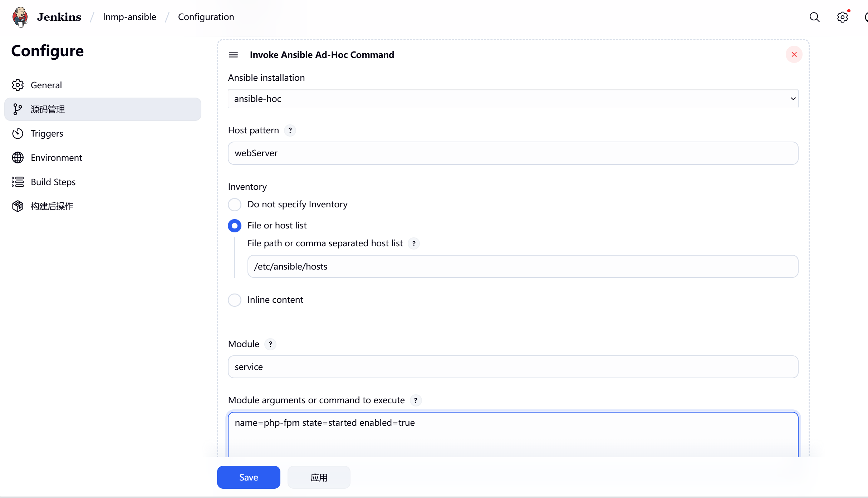Open the search magnifier icon
Screen dimensions: 868x498
(x=814, y=17)
